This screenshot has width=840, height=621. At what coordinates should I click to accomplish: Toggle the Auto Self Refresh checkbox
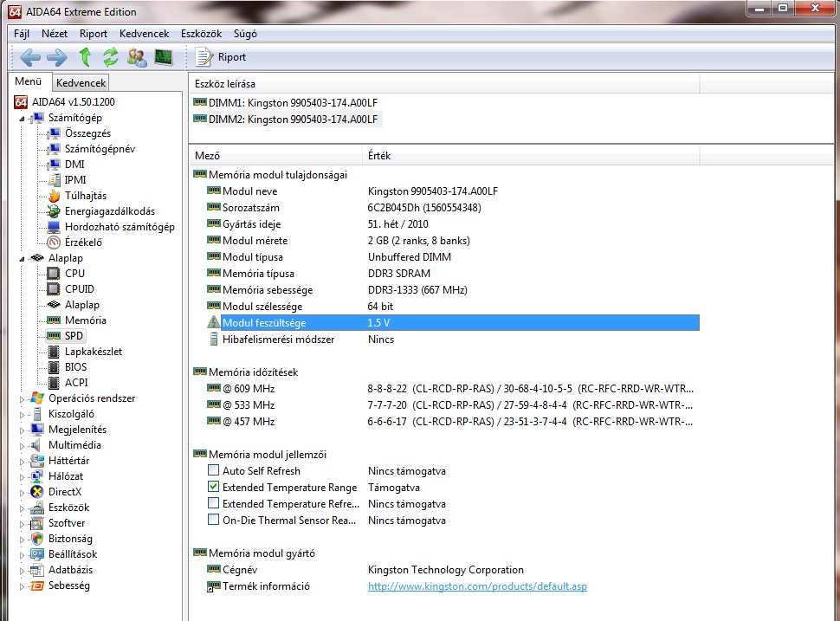pos(213,470)
